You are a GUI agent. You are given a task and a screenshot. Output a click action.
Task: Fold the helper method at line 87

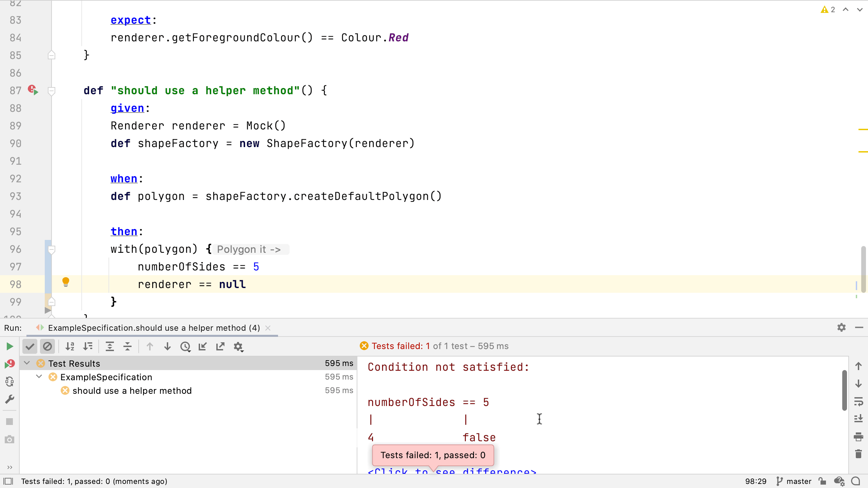tap(52, 91)
